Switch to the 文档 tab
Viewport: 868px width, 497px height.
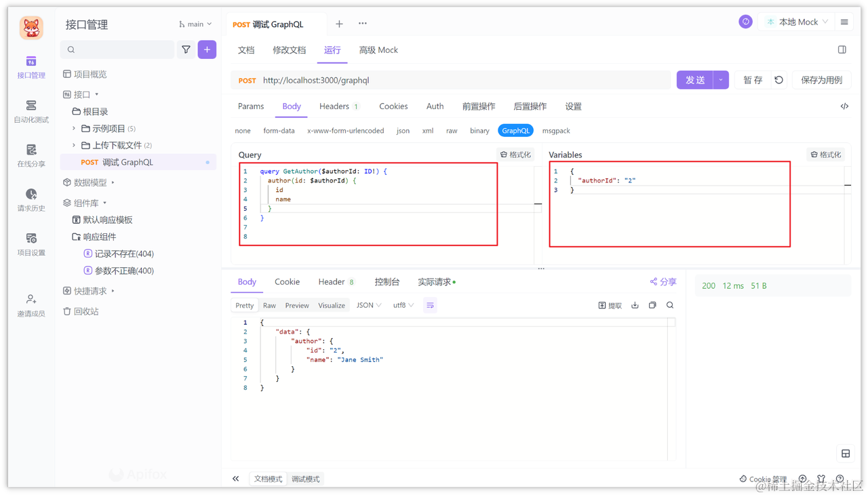click(x=246, y=50)
